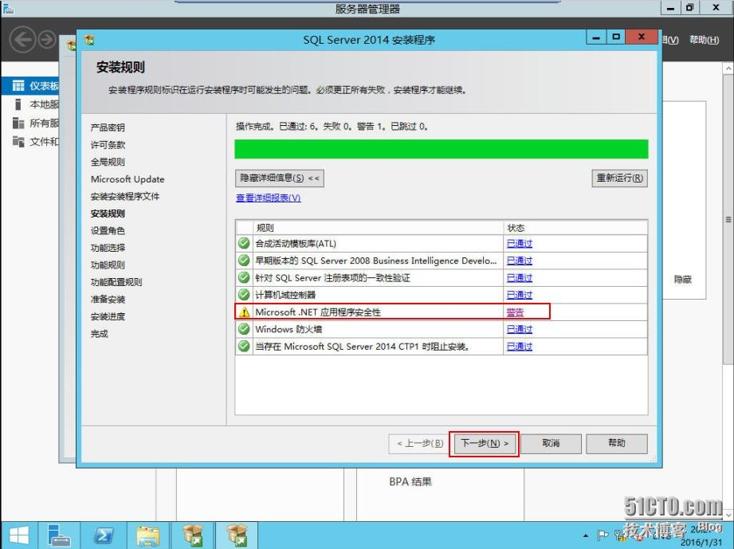Open Help menu in Server Manager
The height and width of the screenshot is (549, 734).
704,40
